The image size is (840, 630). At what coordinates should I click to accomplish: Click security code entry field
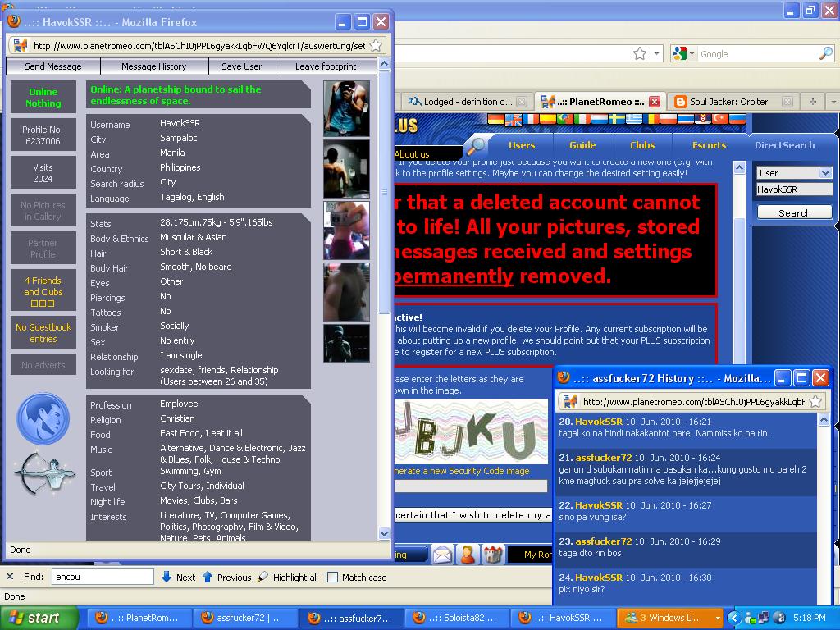471,486
